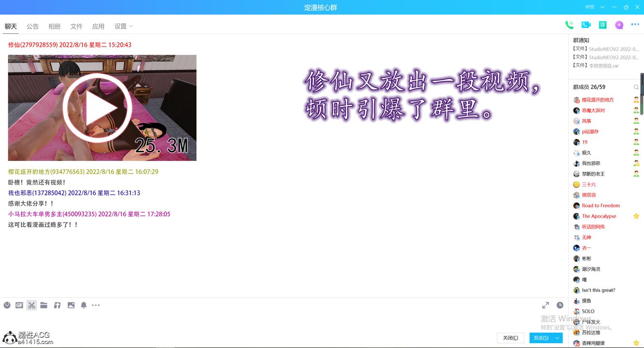Screen dimensions: 644x348
Task: Click the purple create-plus bubble icon
Action: click(x=619, y=24)
